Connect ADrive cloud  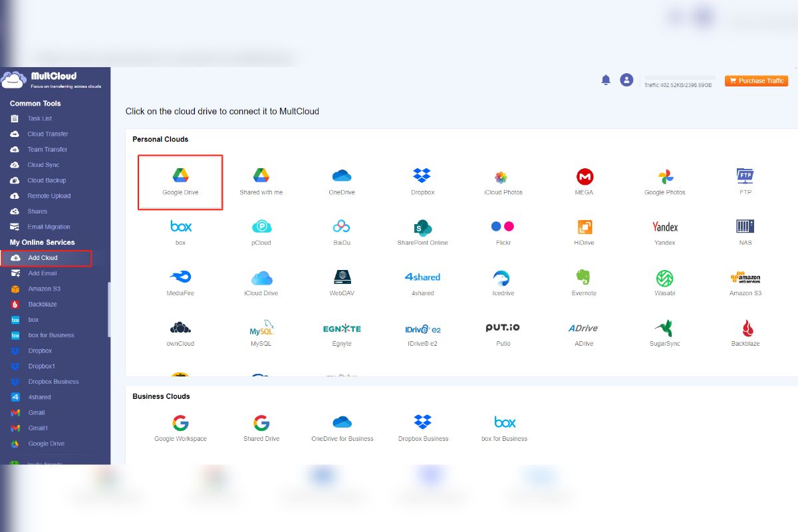[584, 334]
